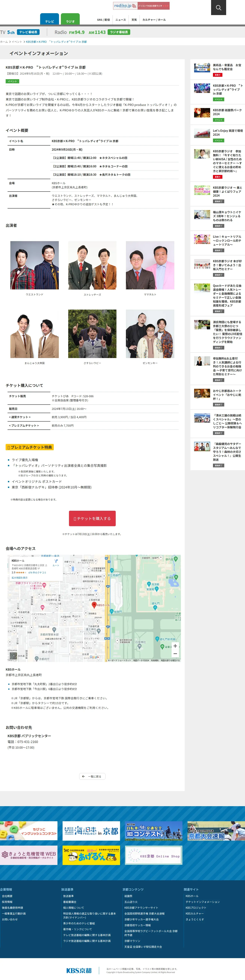Viewport: 245px width, 980px height.
Task: Click the あげるくん banner
Action: [x=91, y=855]
